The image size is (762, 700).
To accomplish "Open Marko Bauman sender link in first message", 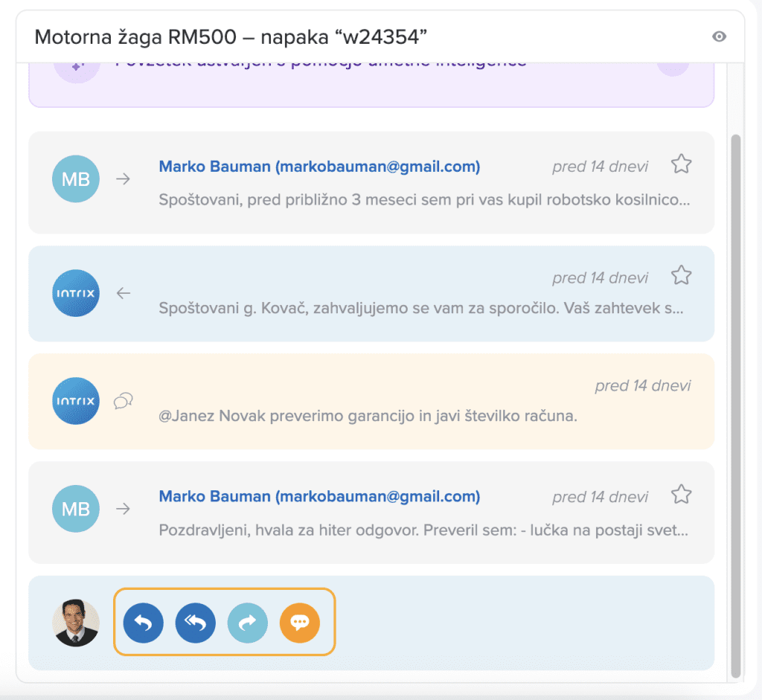I will (319, 167).
